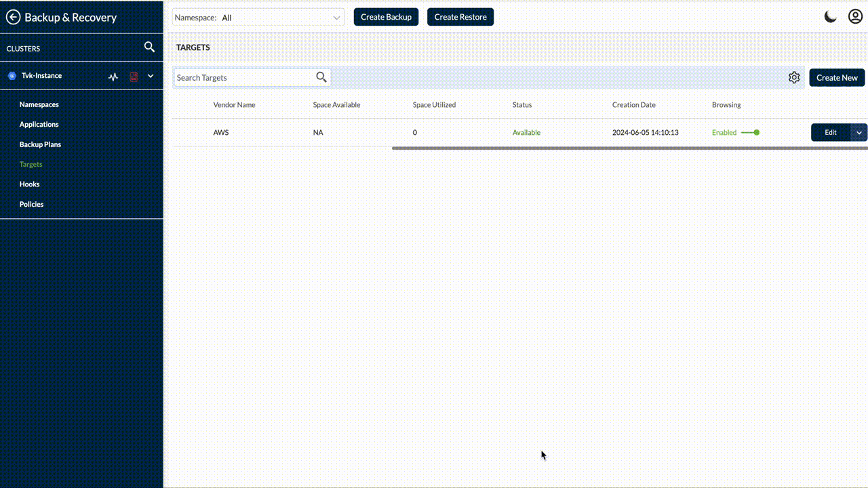Toggle the Browsing Enabled switch for AWS
The image size is (868, 488).
(750, 132)
